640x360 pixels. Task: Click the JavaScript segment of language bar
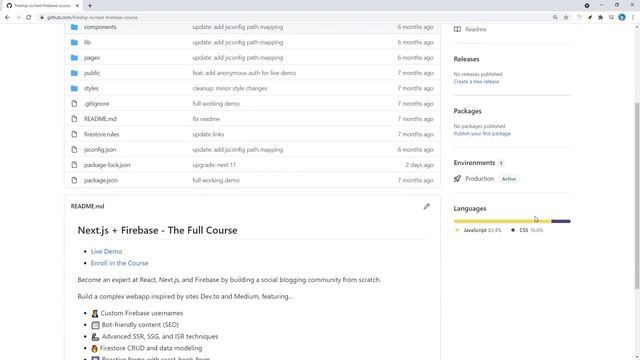502,221
